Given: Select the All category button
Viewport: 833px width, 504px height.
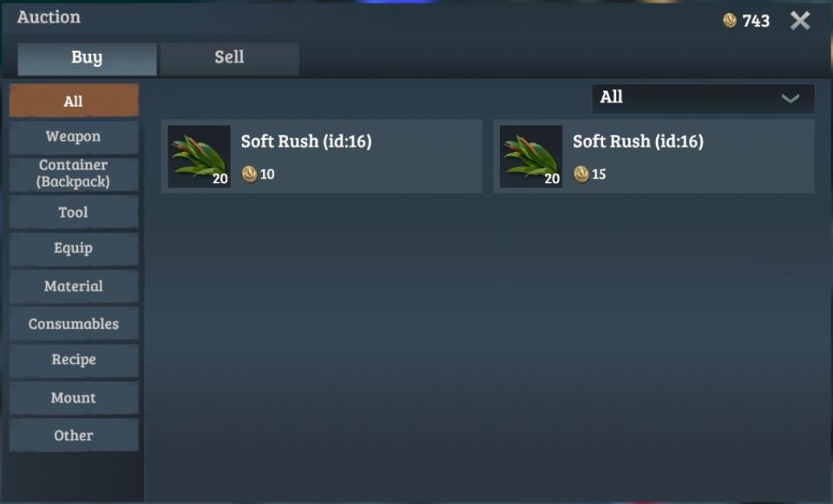Looking at the screenshot, I should 74,101.
